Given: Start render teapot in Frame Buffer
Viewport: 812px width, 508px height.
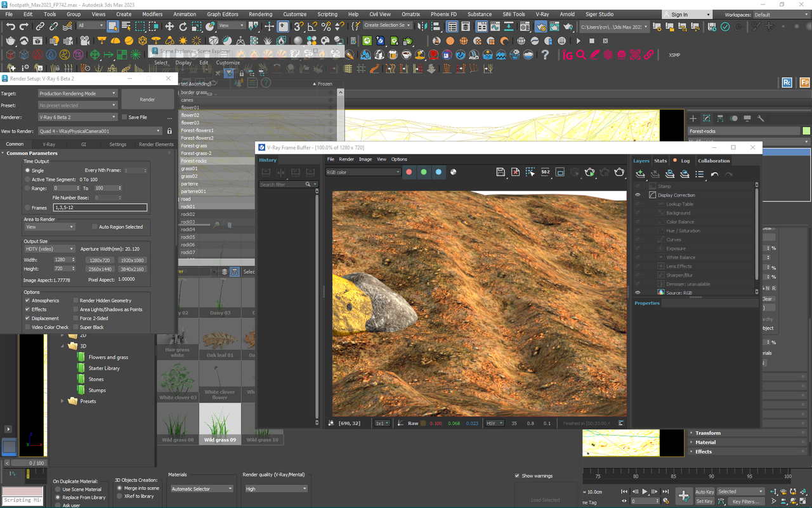Looking at the screenshot, I should coord(619,172).
